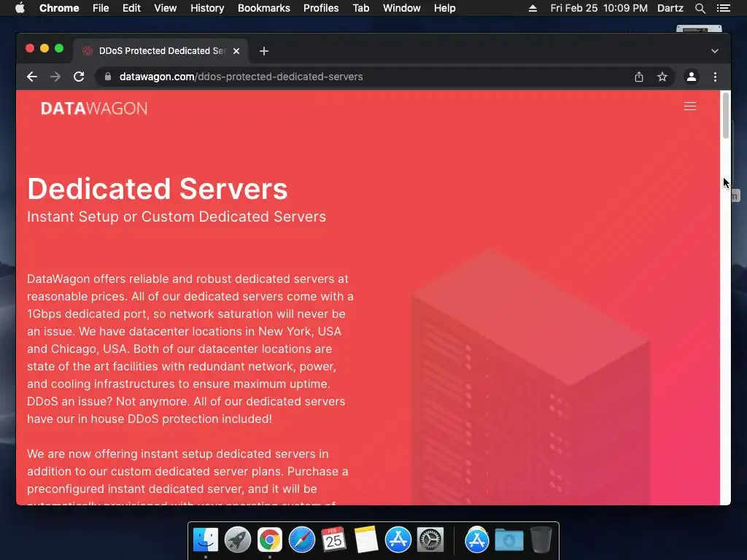Go back to the previous page
This screenshot has width=747, height=560.
point(32,77)
